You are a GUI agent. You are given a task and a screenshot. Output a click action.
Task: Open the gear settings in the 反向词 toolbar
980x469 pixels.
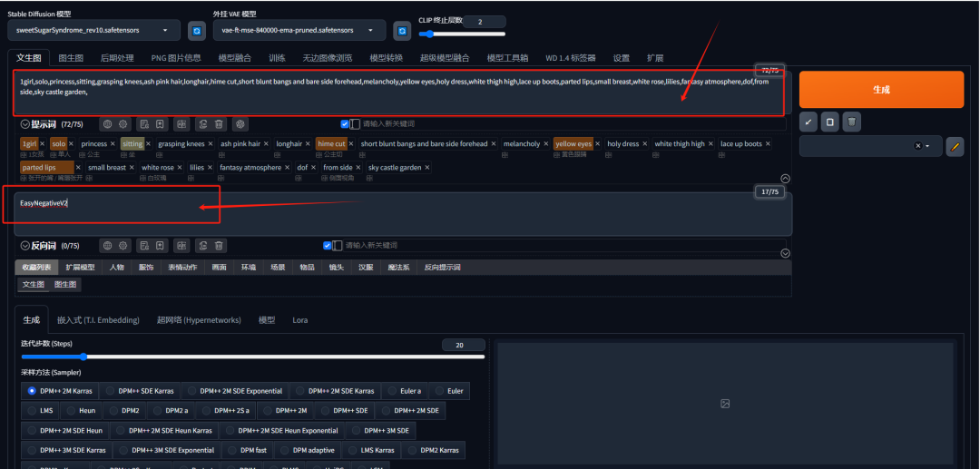(x=123, y=246)
